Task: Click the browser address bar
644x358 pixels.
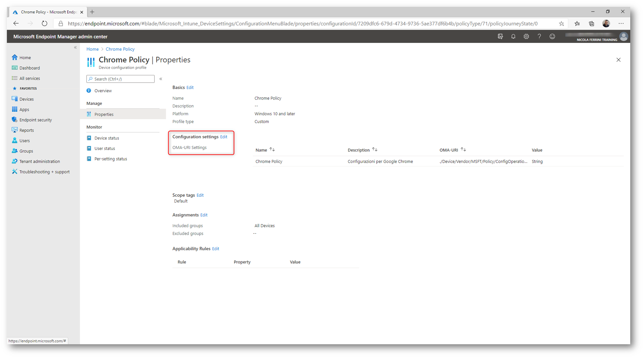Action: (302, 24)
